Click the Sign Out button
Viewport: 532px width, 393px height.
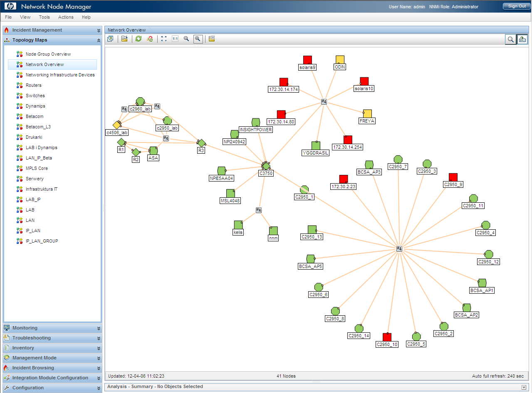(517, 6)
